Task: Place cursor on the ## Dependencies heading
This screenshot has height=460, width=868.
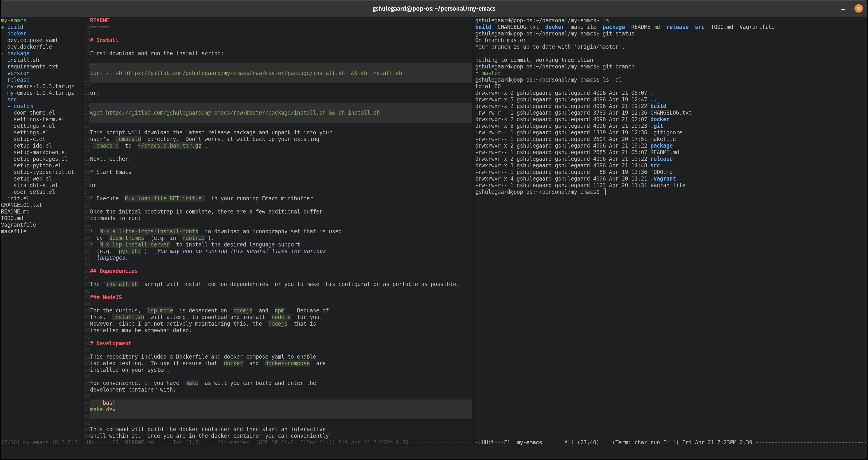Action: [114, 271]
